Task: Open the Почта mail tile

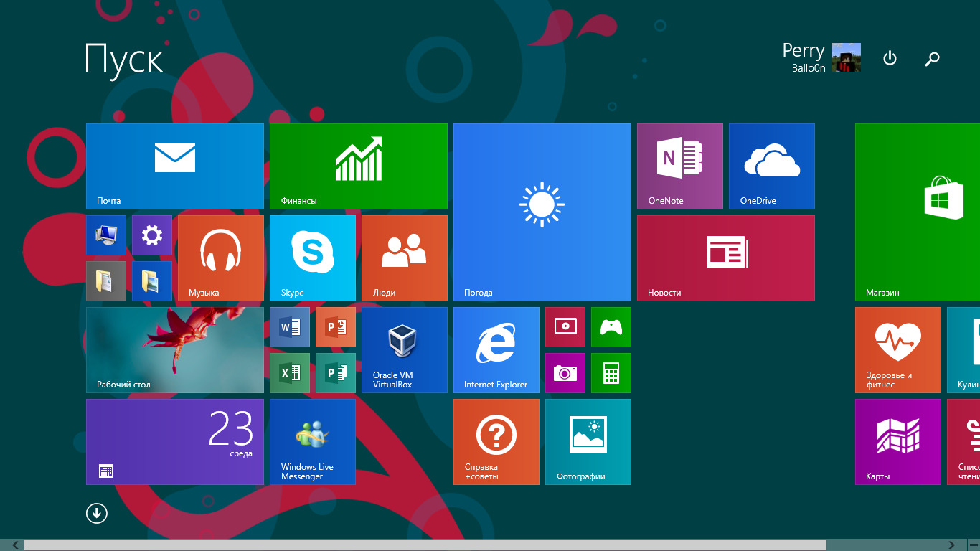Action: [174, 166]
